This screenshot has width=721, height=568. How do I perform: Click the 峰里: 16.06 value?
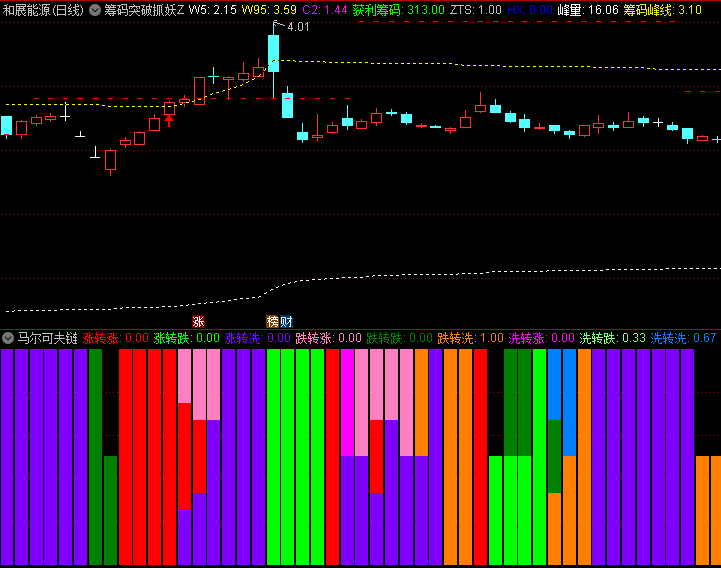pyautogui.click(x=588, y=10)
